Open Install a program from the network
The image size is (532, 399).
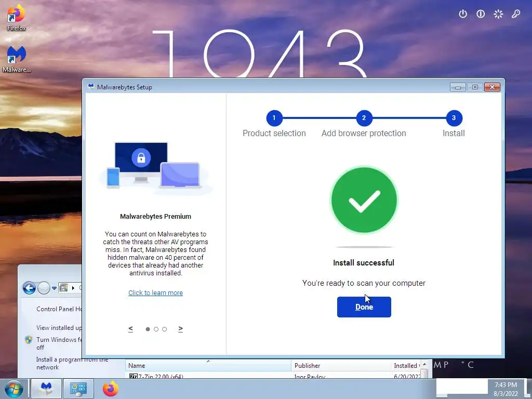(x=72, y=363)
